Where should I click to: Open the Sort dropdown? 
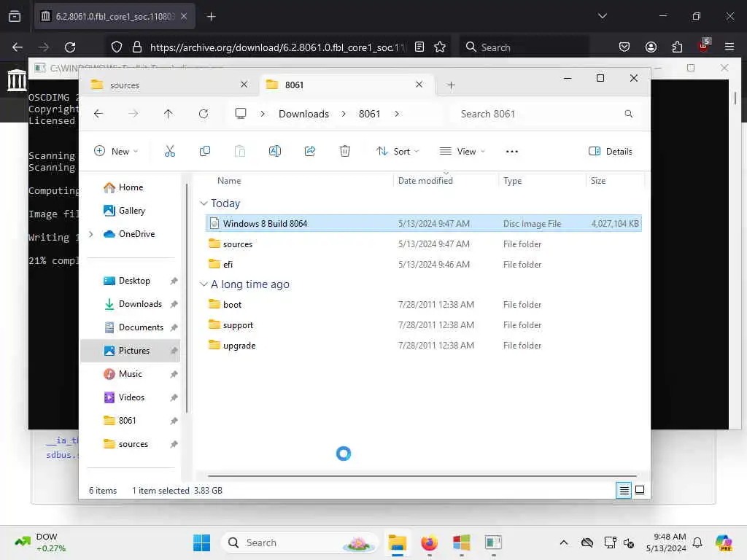(x=398, y=152)
